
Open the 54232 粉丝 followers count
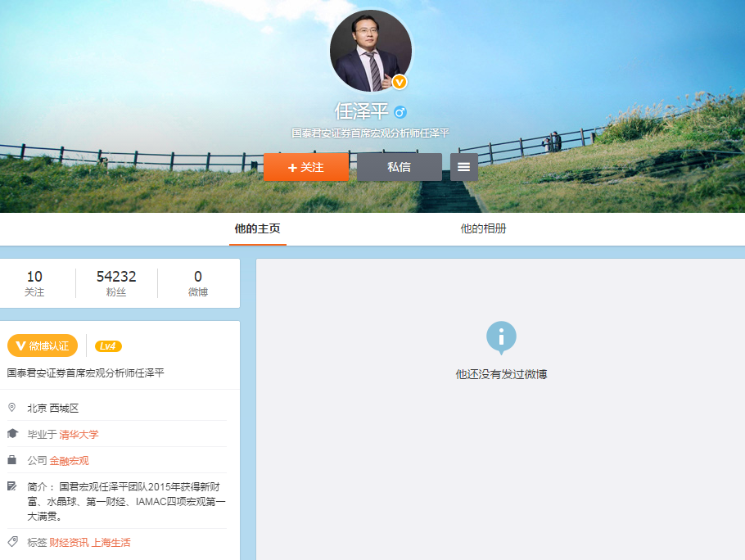pyautogui.click(x=116, y=283)
